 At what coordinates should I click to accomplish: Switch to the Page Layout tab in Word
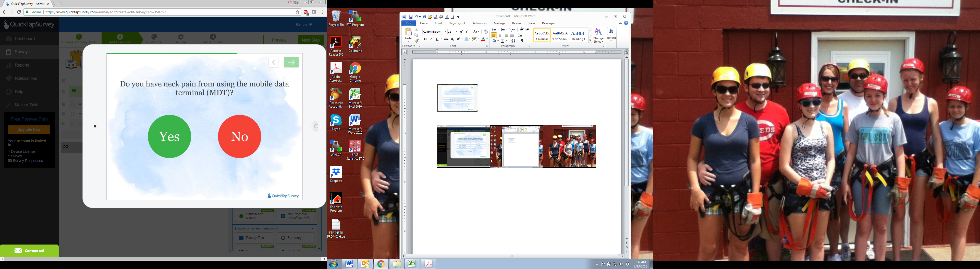[x=457, y=23]
